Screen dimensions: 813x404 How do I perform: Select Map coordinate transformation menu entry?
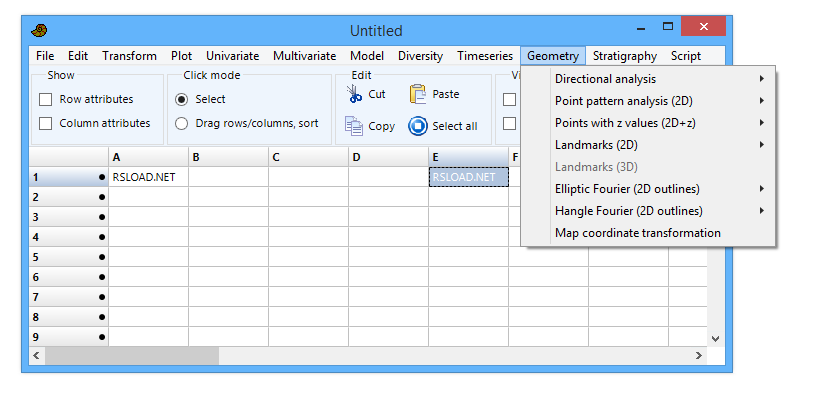[638, 233]
